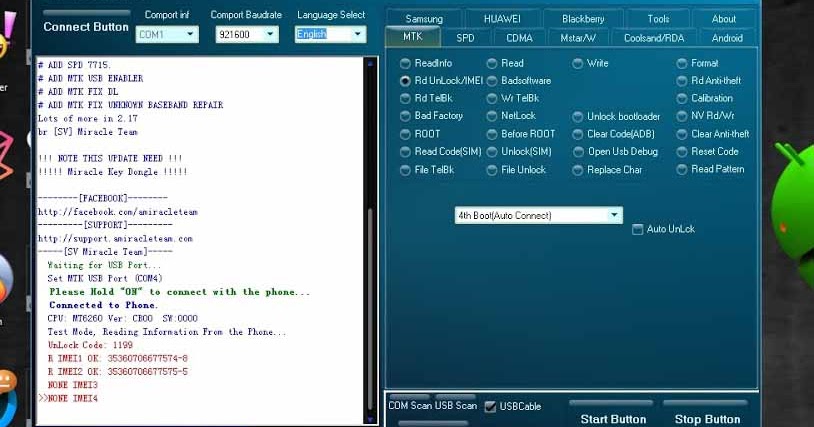The height and width of the screenshot is (427, 814).
Task: Select the Clear Anti-theft radio option
Action: (x=713, y=134)
